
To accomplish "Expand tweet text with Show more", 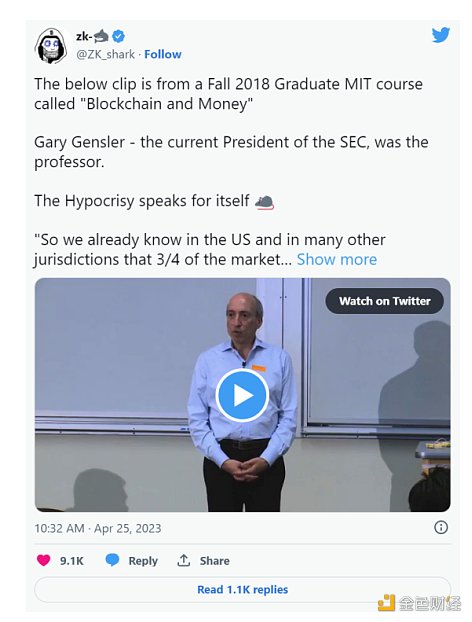I will (x=337, y=259).
